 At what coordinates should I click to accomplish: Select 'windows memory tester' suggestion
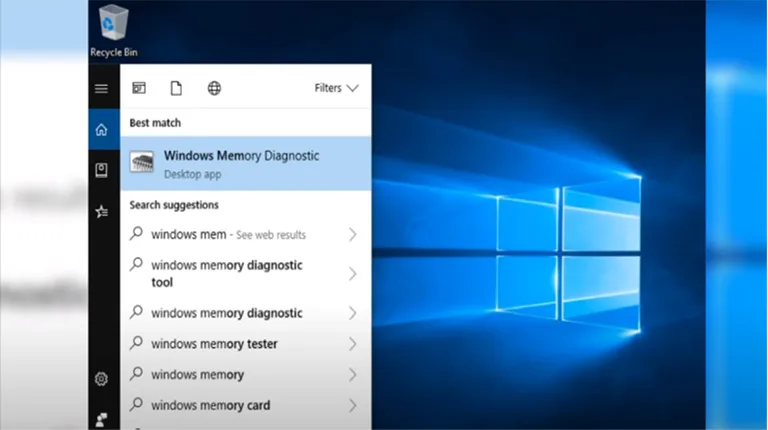tap(246, 344)
